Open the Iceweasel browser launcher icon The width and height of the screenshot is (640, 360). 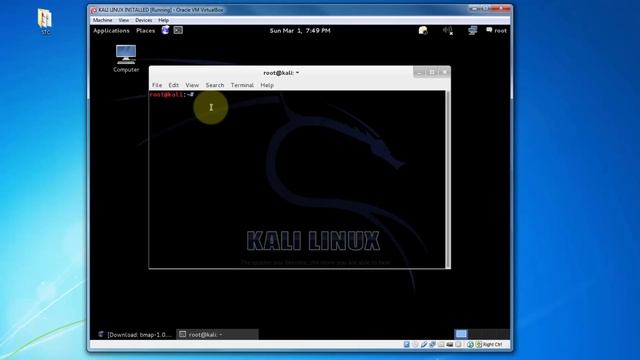[165, 30]
